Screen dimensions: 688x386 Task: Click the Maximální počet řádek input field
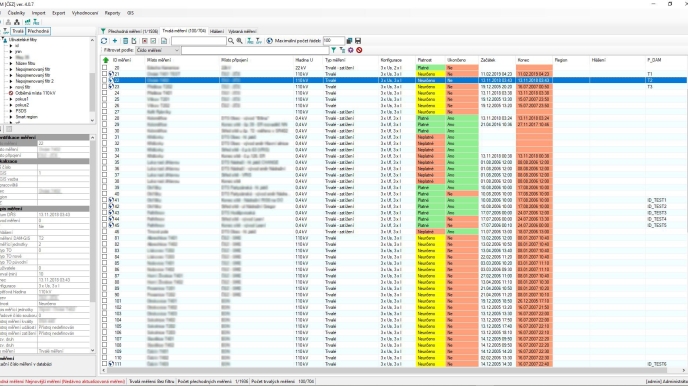tap(333, 41)
